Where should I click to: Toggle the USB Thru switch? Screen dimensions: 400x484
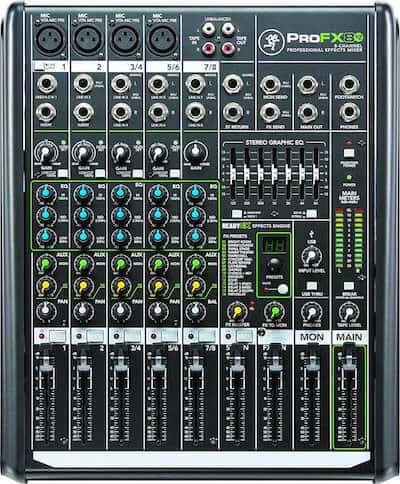[312, 286]
